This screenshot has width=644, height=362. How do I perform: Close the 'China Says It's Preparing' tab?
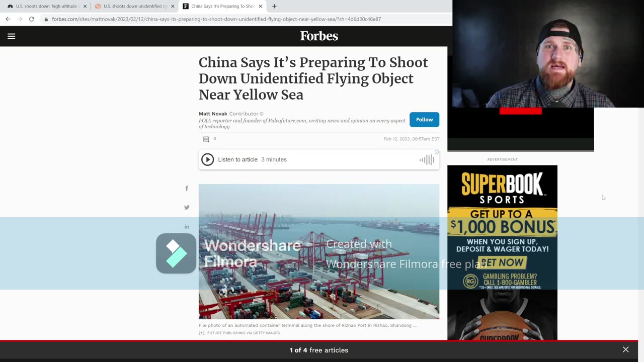pos(260,6)
